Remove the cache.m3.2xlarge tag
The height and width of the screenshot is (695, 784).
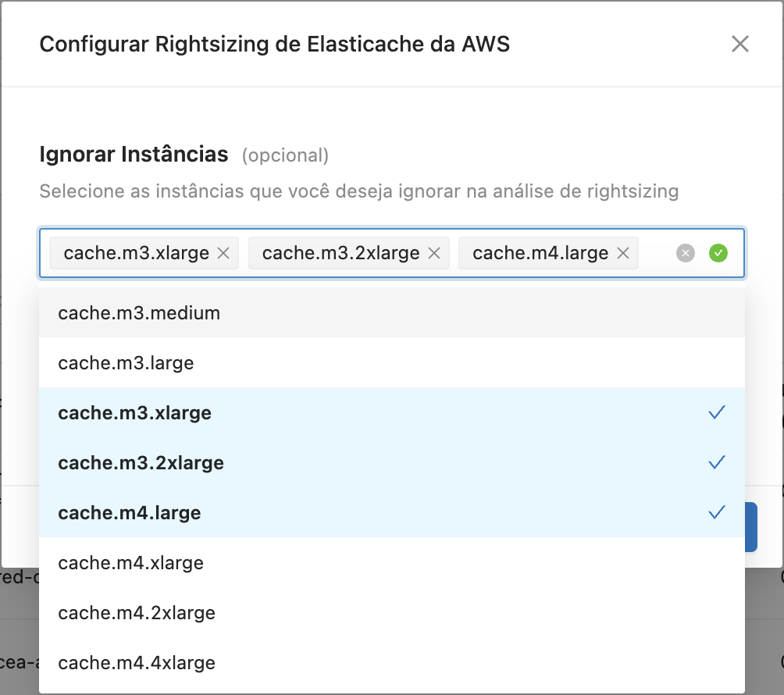tap(435, 253)
